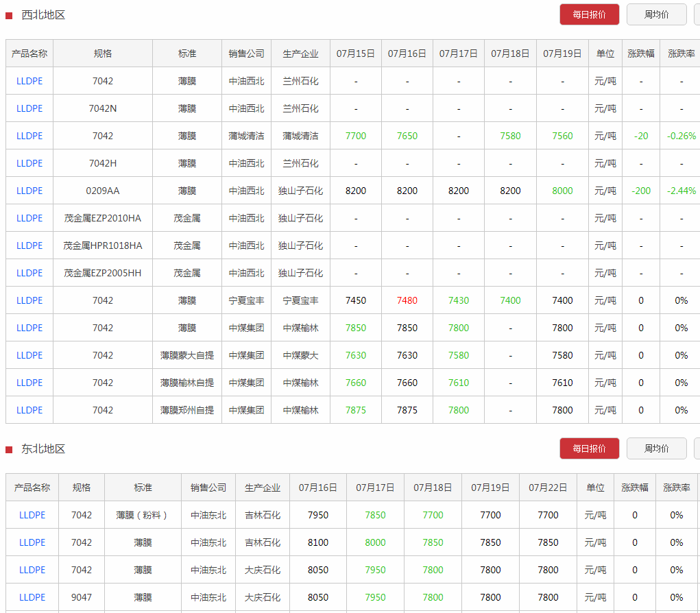Click the 7042H specification cell
The height and width of the screenshot is (613, 700).
coord(103,163)
